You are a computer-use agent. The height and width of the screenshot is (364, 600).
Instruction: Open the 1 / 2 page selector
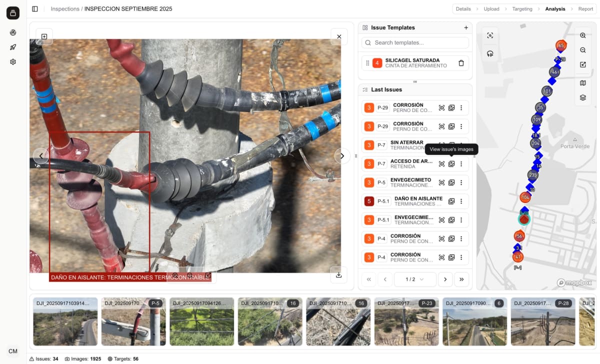point(414,279)
